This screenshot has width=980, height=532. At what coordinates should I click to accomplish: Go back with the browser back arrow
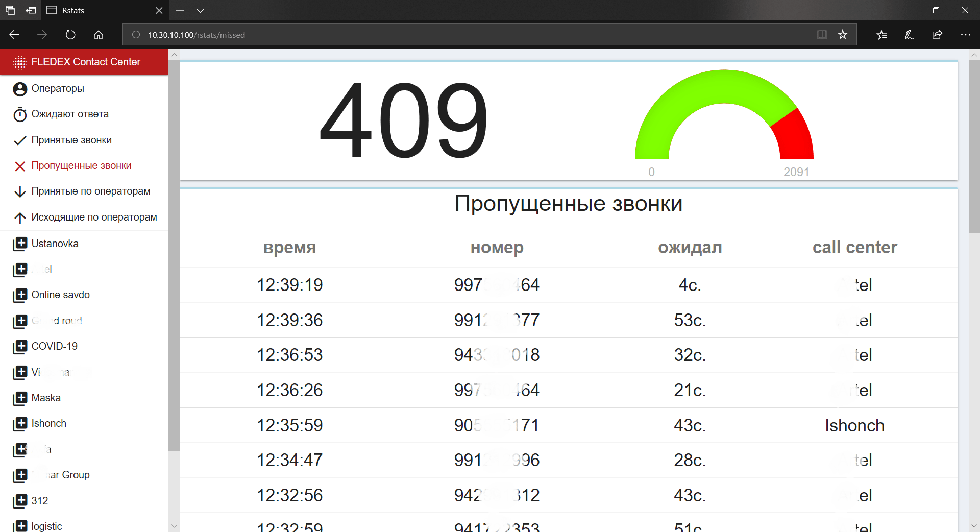[14, 35]
